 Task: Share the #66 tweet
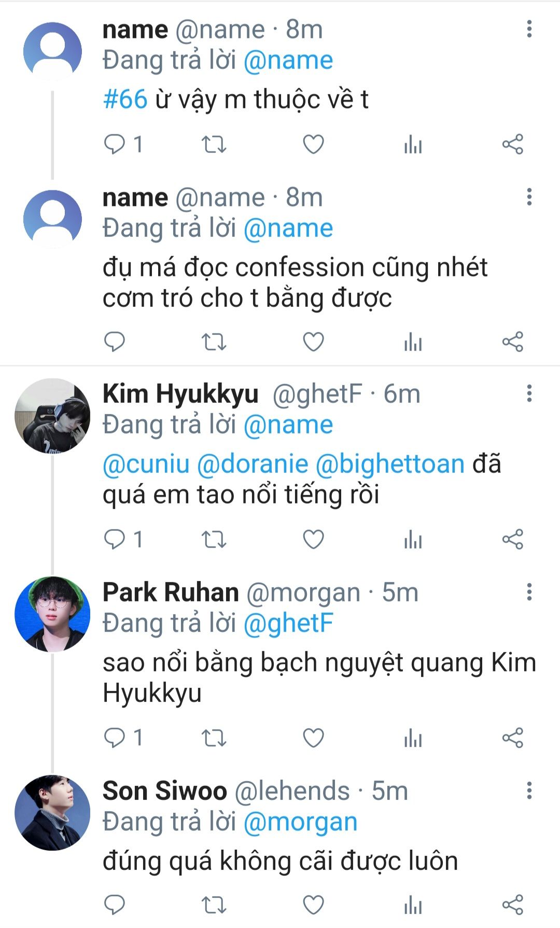(512, 144)
